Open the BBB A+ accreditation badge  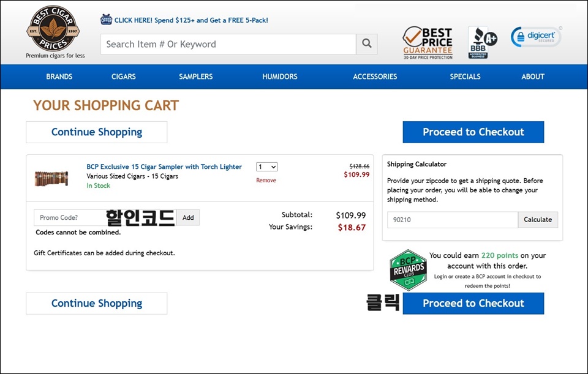coord(482,42)
